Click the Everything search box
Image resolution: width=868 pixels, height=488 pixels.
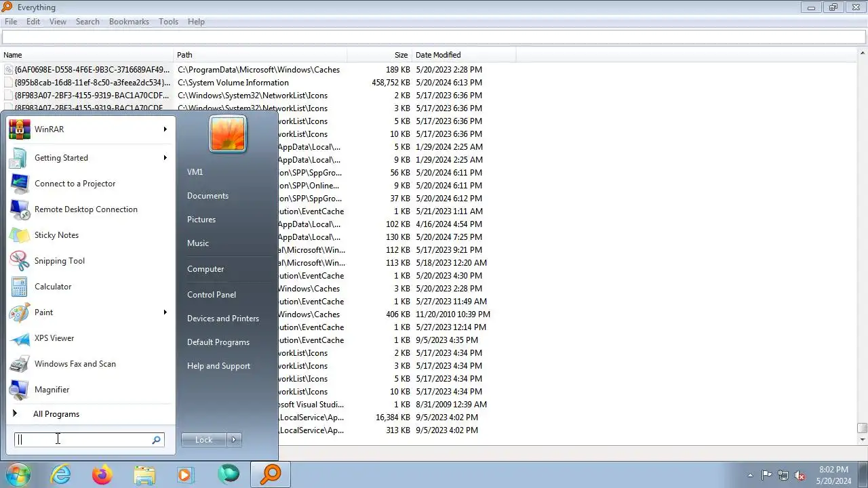pyautogui.click(x=434, y=38)
